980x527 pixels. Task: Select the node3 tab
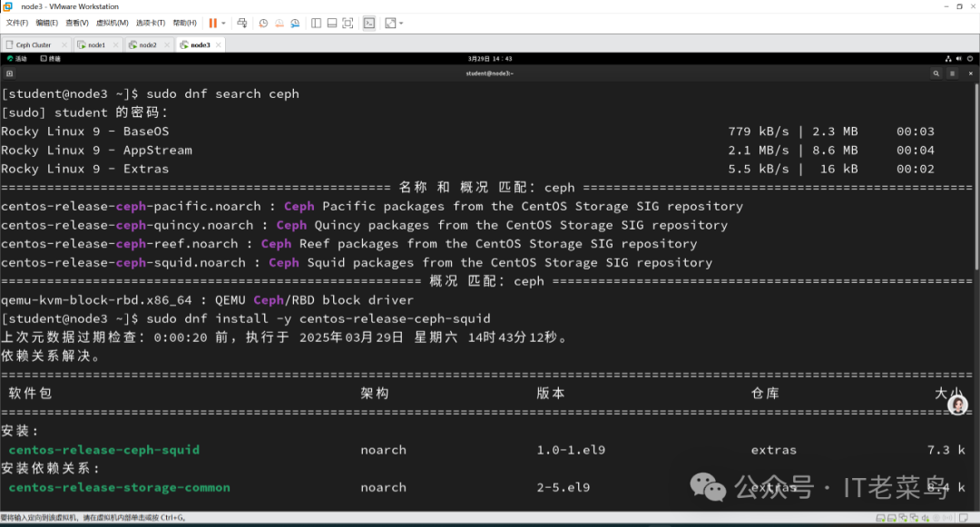(x=200, y=45)
